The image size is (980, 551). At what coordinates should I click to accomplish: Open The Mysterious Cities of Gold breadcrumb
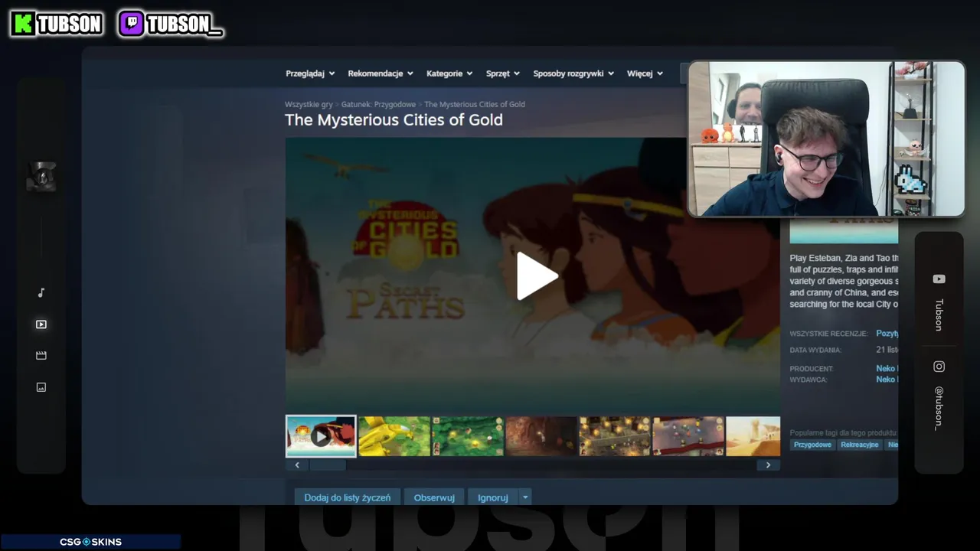[475, 104]
